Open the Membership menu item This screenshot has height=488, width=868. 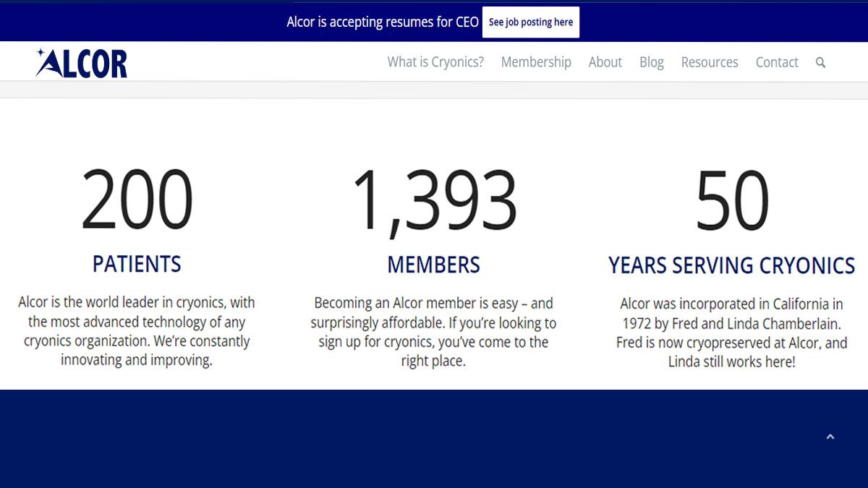tap(536, 62)
